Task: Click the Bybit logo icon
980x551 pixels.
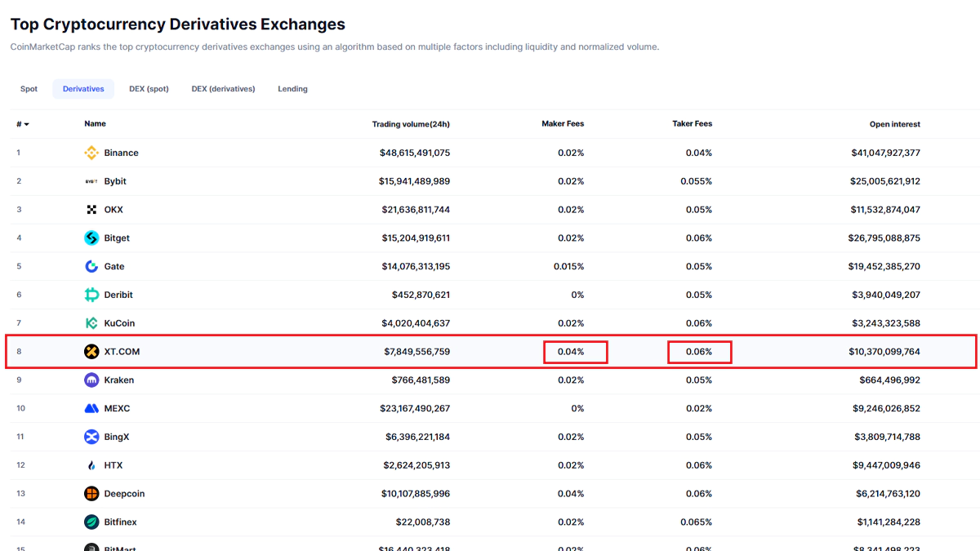Action: coord(91,181)
